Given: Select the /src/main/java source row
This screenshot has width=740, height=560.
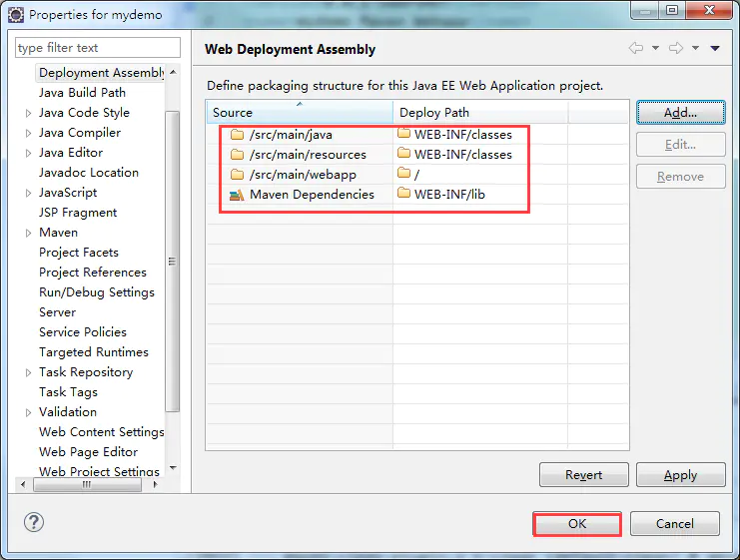Looking at the screenshot, I should 291,135.
